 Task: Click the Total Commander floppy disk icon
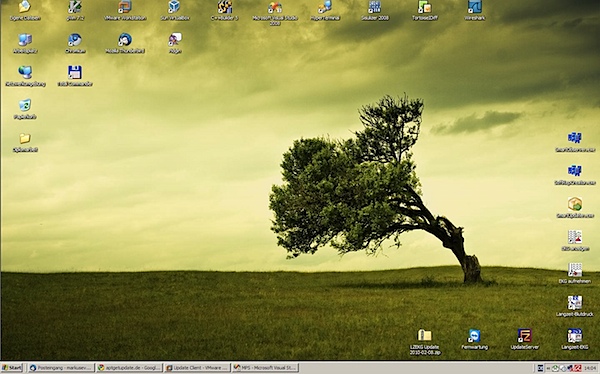click(x=75, y=76)
